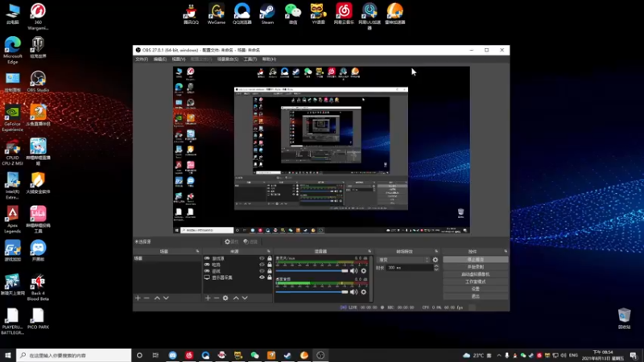The height and width of the screenshot is (362, 644).
Task: Click the 退出 button in Controls
Action: pyautogui.click(x=475, y=296)
